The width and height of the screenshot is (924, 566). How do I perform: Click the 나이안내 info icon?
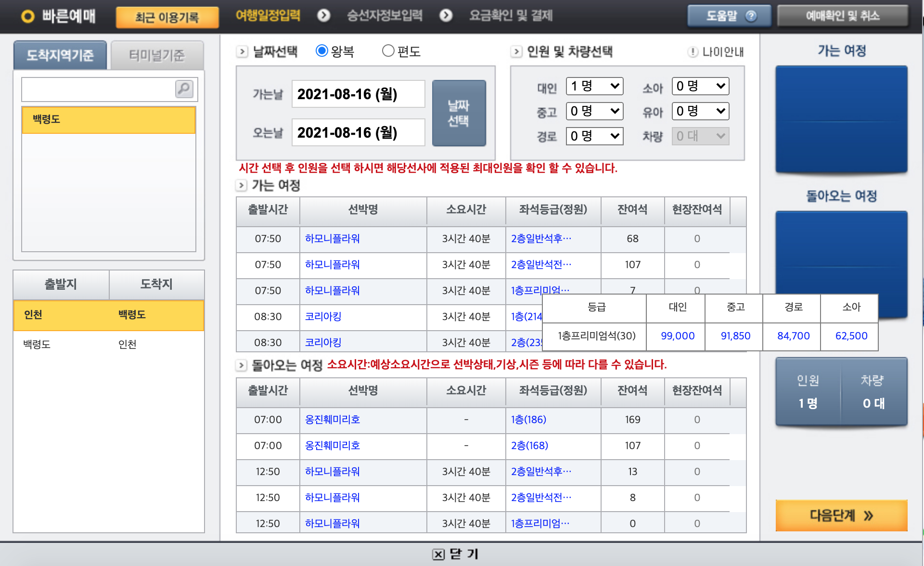(693, 51)
